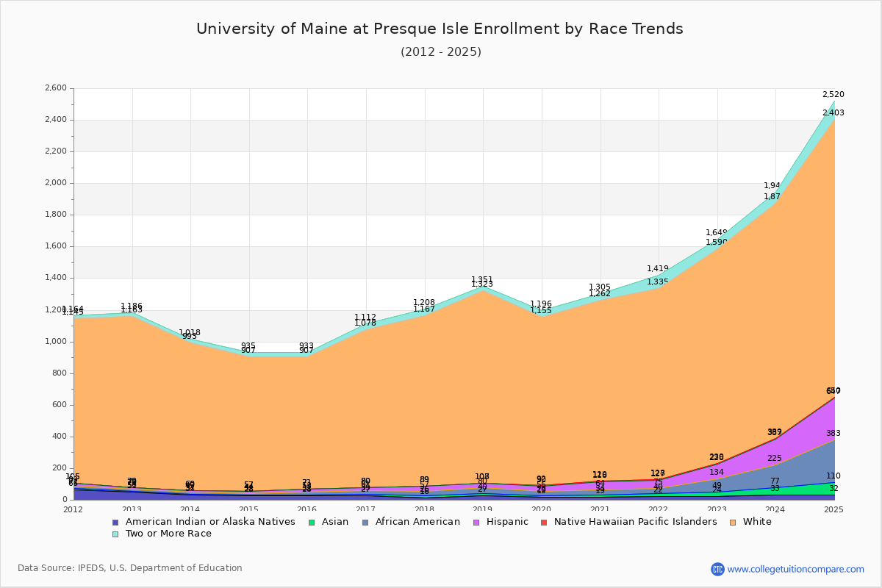Image resolution: width=882 pixels, height=588 pixels.
Task: Toggle the White series legend entry
Action: [x=750, y=522]
